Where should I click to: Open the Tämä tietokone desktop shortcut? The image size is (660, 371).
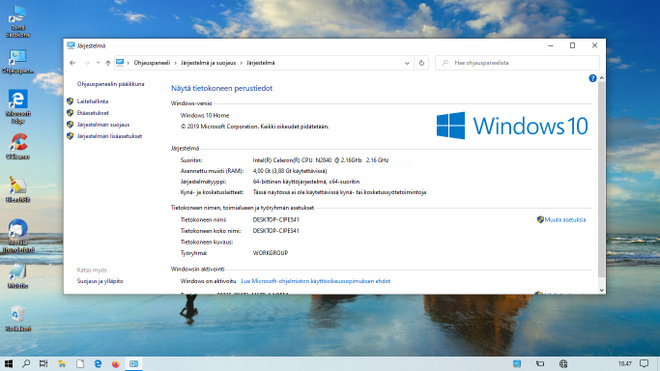click(x=18, y=21)
